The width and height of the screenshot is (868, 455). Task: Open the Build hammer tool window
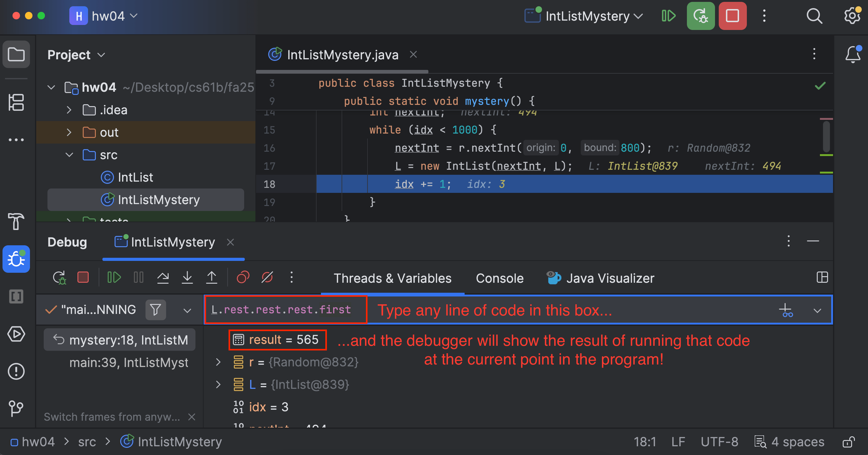click(16, 221)
